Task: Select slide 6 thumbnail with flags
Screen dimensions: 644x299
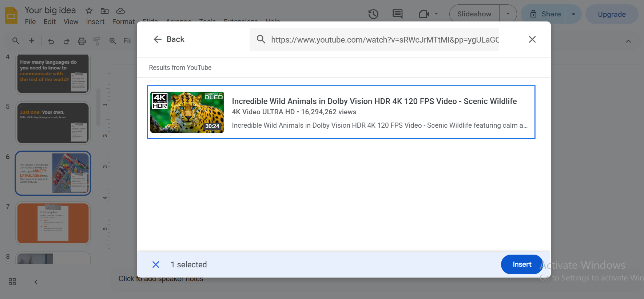Action: pyautogui.click(x=53, y=173)
